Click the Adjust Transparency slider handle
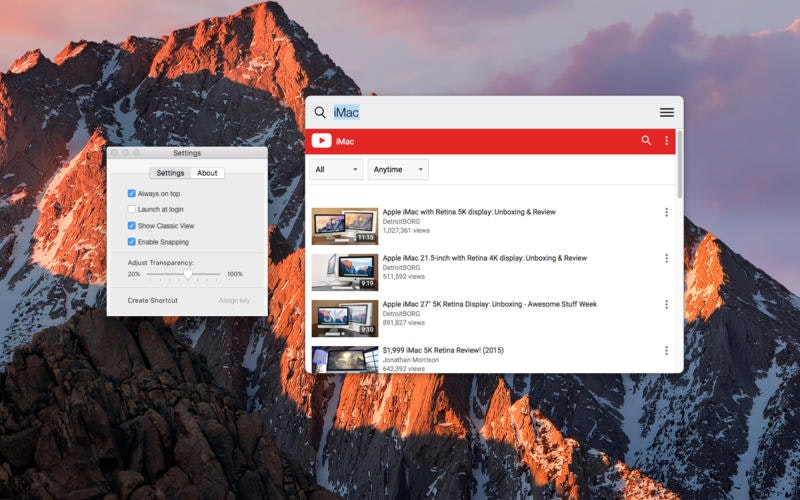The height and width of the screenshot is (500, 800). [188, 274]
